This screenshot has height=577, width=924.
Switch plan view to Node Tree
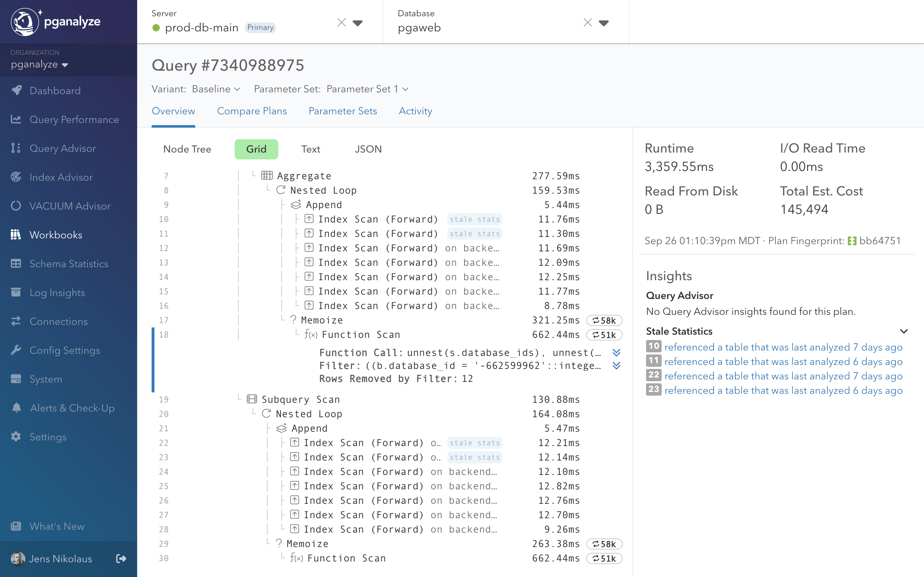click(187, 149)
